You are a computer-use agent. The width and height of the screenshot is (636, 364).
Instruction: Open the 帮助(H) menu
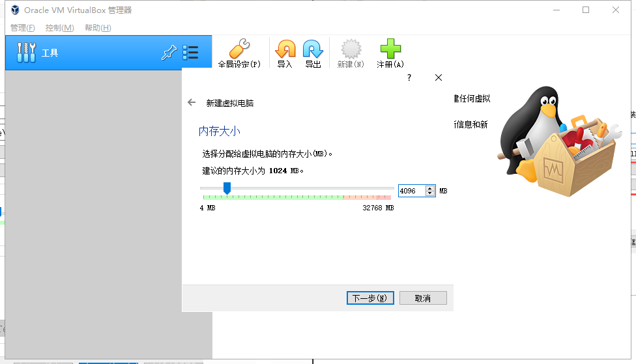(98, 27)
